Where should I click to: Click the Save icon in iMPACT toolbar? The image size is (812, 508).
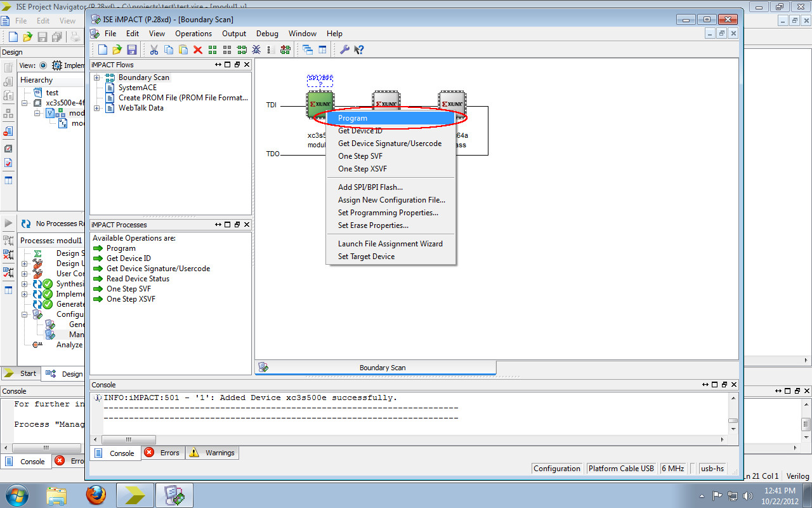pos(131,49)
